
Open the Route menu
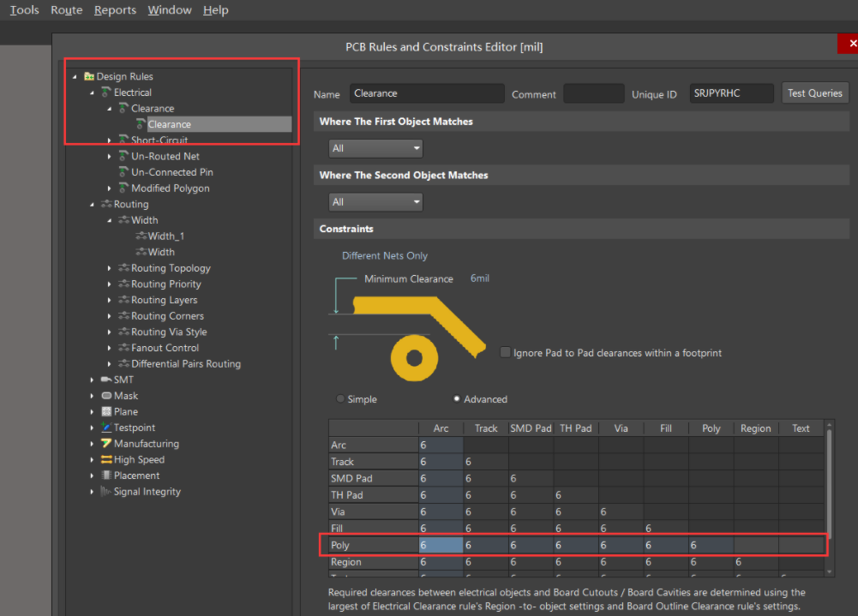tap(66, 9)
